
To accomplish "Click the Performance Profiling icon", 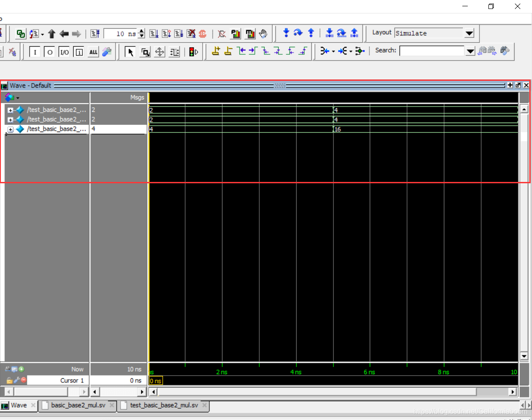I will tap(235, 34).
